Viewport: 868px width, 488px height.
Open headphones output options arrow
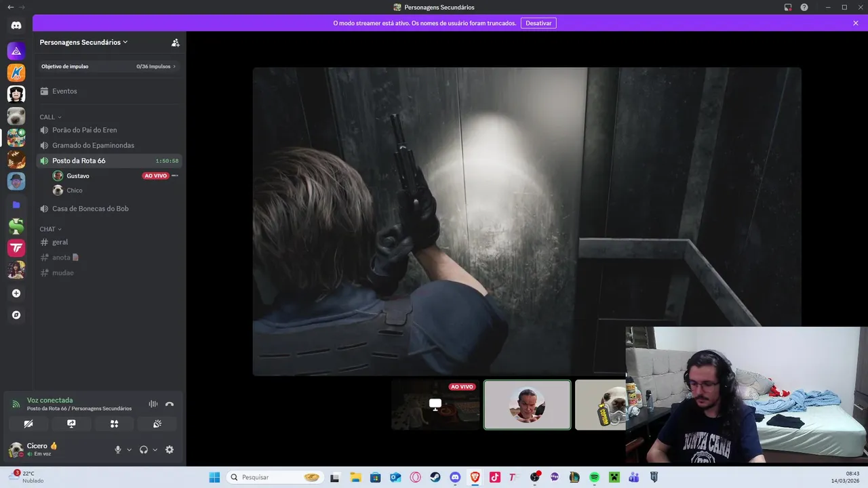click(155, 449)
